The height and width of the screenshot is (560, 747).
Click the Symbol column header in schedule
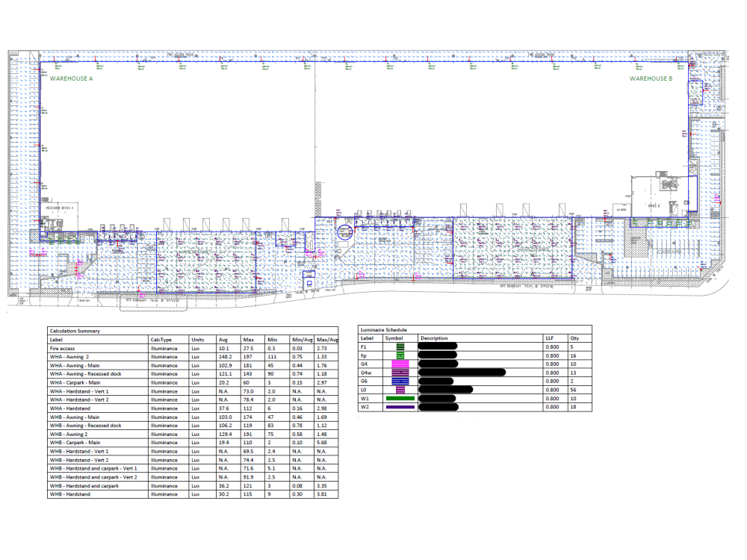[394, 338]
